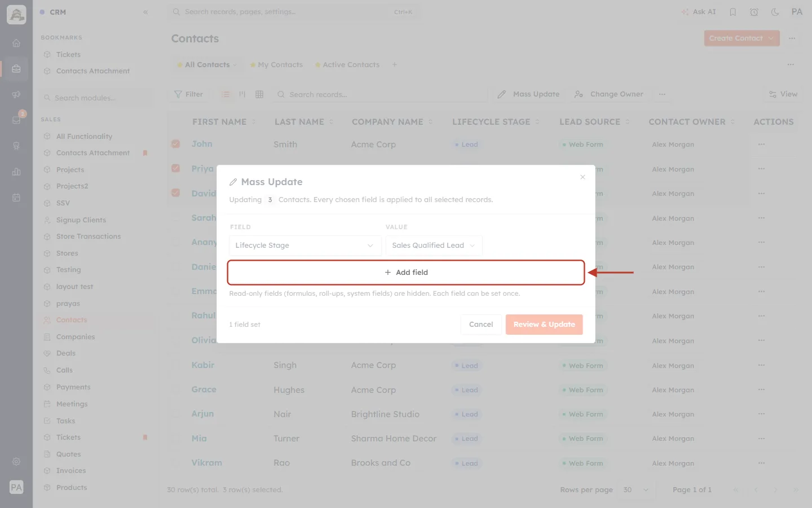This screenshot has height=508, width=812.
Task: Add a new view tab with plus
Action: coord(395,65)
